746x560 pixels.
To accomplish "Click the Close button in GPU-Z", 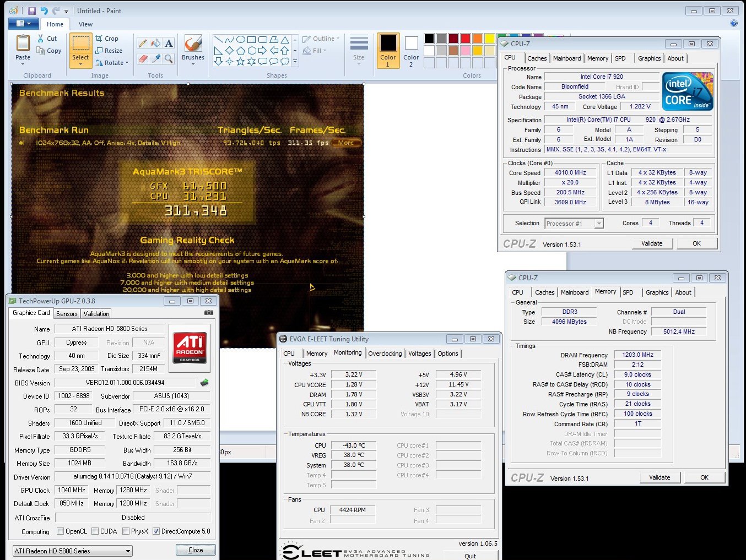I will tap(196, 550).
